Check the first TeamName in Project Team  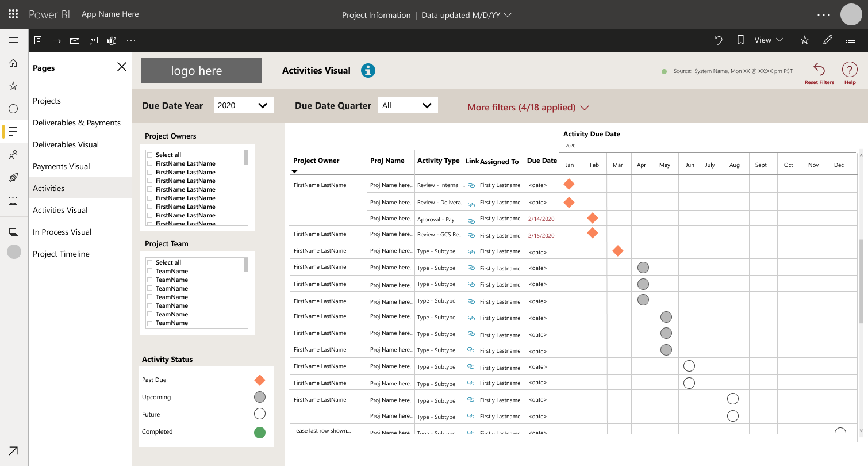(150, 271)
